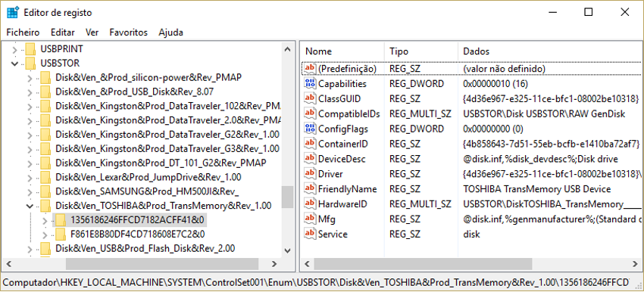The image size is (644, 292).
Task: Select the Kingston DT_101_G2&Rev_PMAP key name
Action: [x=161, y=163]
